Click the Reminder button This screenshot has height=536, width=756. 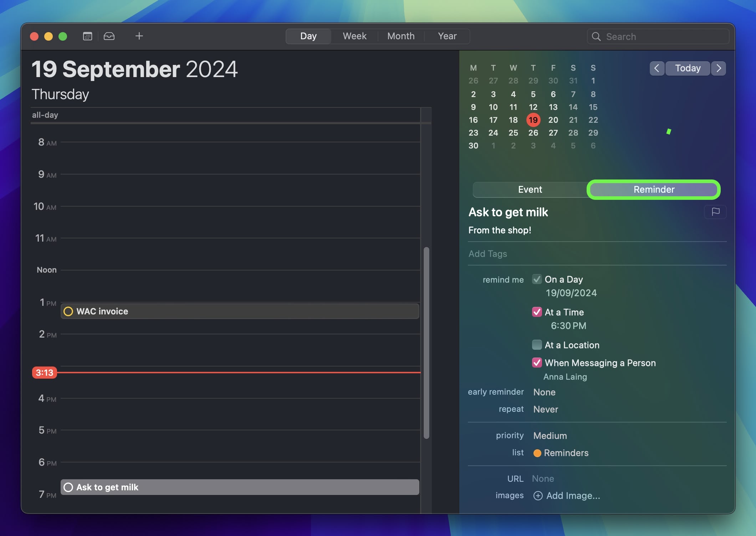[653, 189]
